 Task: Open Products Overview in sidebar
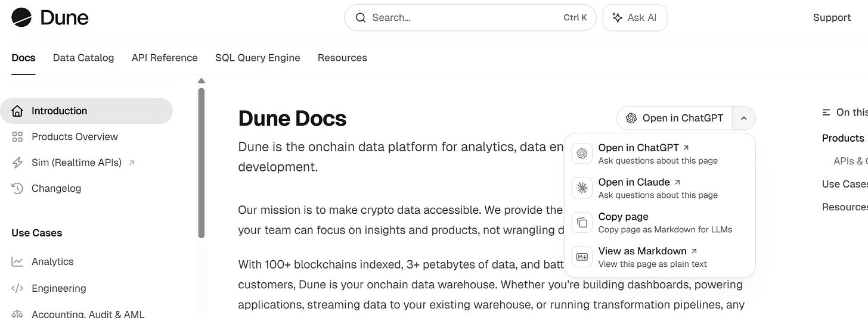pos(75,137)
